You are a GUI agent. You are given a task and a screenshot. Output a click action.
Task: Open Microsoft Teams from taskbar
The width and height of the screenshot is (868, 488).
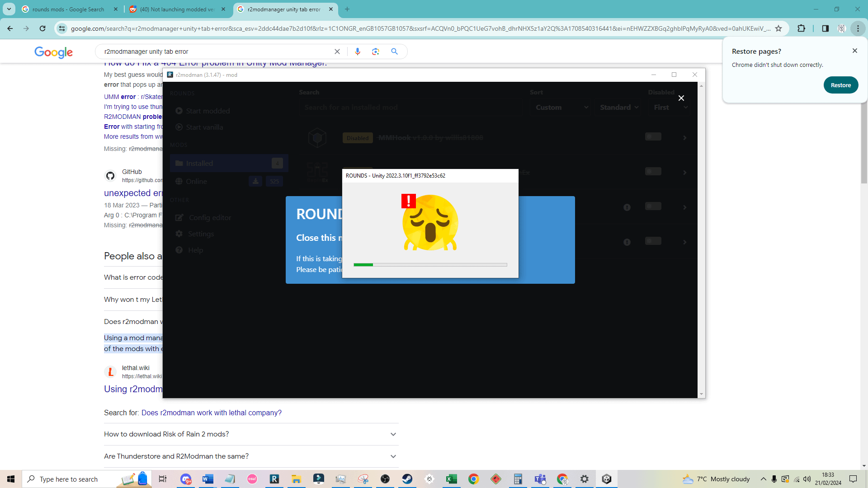click(540, 479)
